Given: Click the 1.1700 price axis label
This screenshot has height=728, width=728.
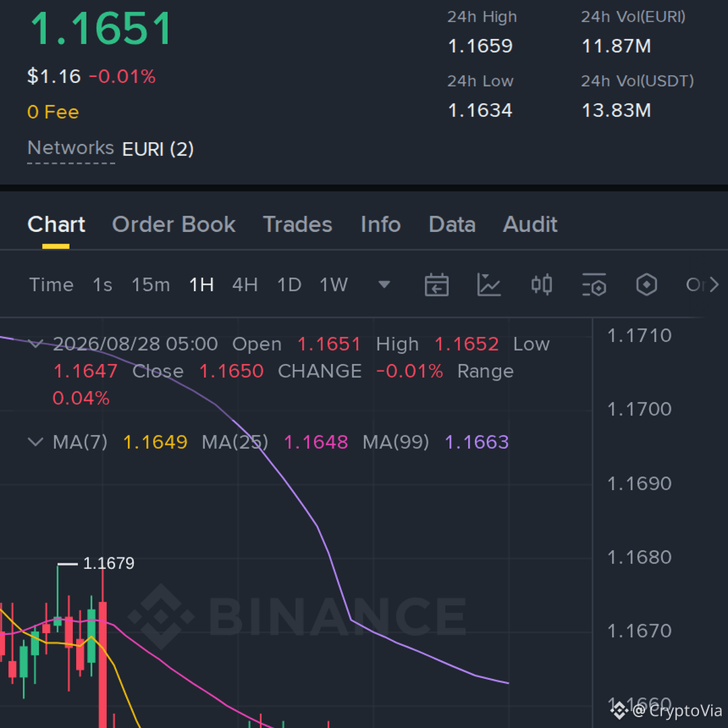Looking at the screenshot, I should click(x=639, y=409).
